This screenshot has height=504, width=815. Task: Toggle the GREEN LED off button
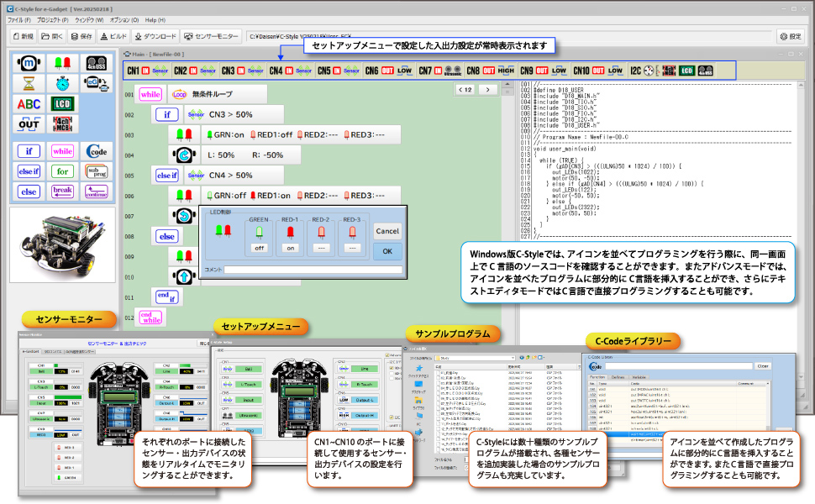(259, 248)
